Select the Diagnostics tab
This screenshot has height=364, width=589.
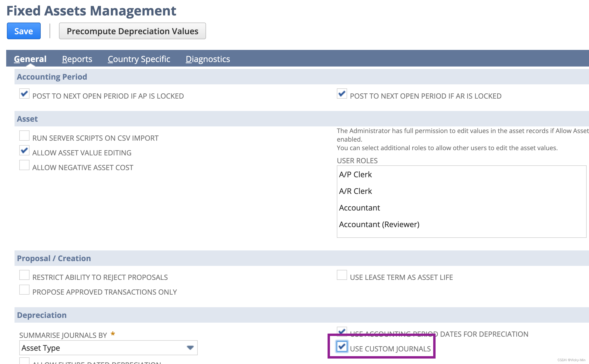pyautogui.click(x=208, y=59)
